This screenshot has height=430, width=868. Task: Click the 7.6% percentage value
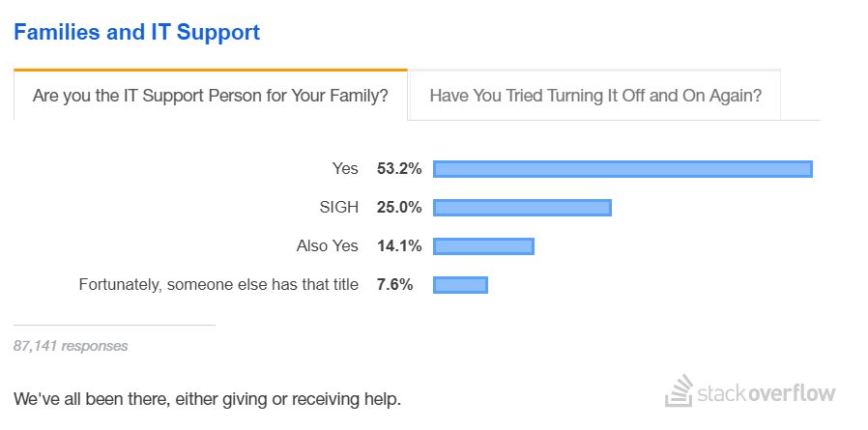[394, 284]
